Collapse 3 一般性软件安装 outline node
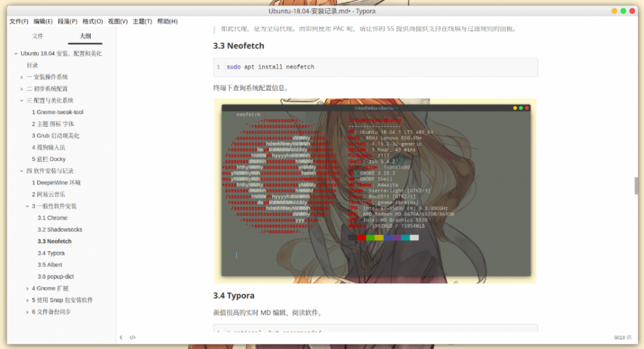Image resolution: width=644 pixels, height=349 pixels. point(28,207)
